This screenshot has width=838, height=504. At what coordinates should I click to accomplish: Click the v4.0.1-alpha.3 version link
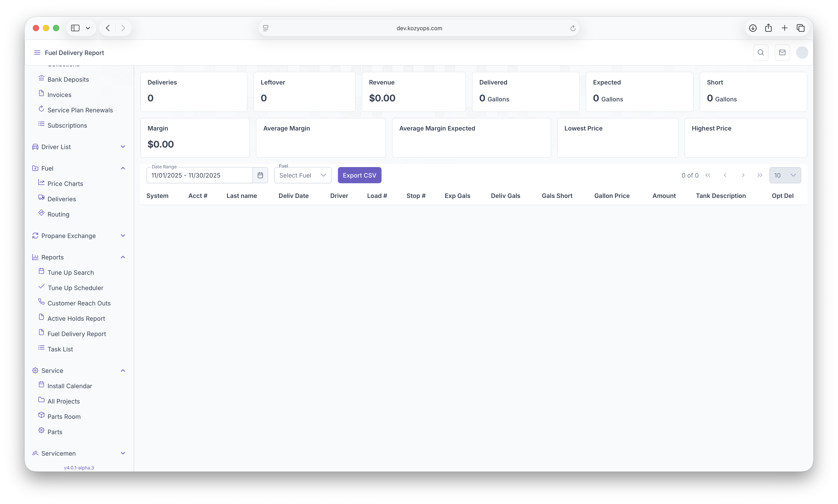79,468
